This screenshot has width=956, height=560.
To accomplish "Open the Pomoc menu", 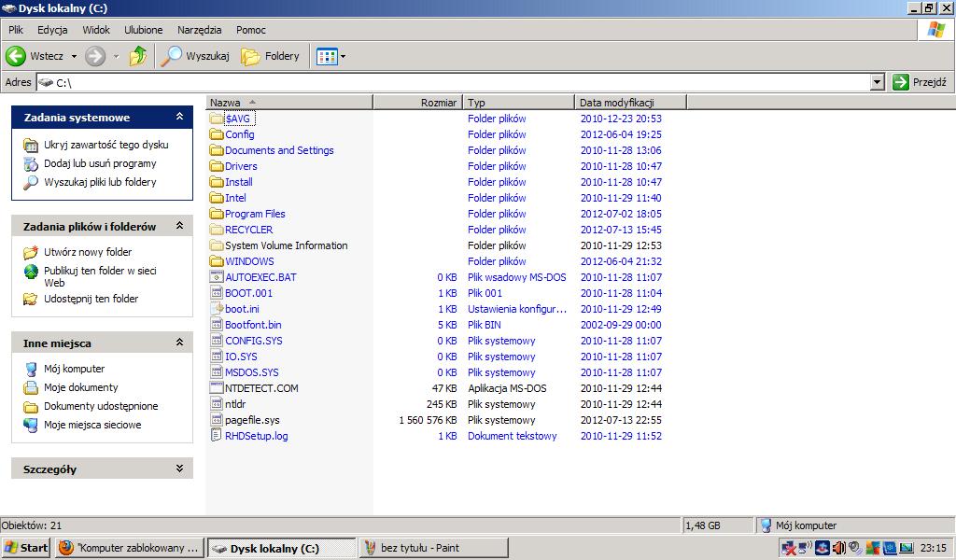I will (251, 30).
